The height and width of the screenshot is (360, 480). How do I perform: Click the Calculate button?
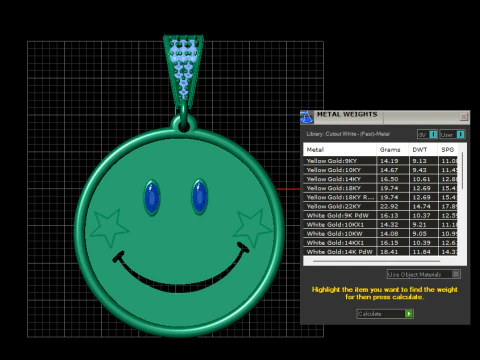point(385,314)
